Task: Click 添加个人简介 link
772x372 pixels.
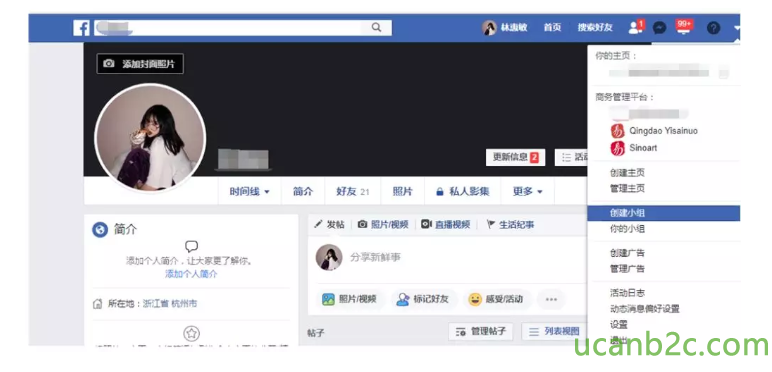Action: coord(191,274)
